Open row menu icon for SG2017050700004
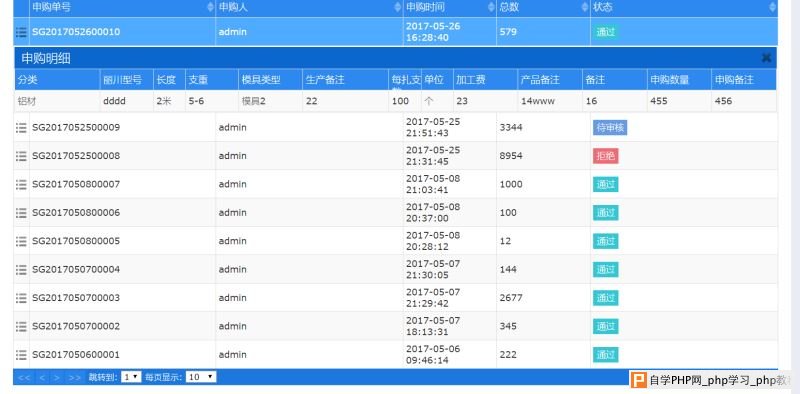Image resolution: width=800 pixels, height=394 pixels. coord(21,269)
